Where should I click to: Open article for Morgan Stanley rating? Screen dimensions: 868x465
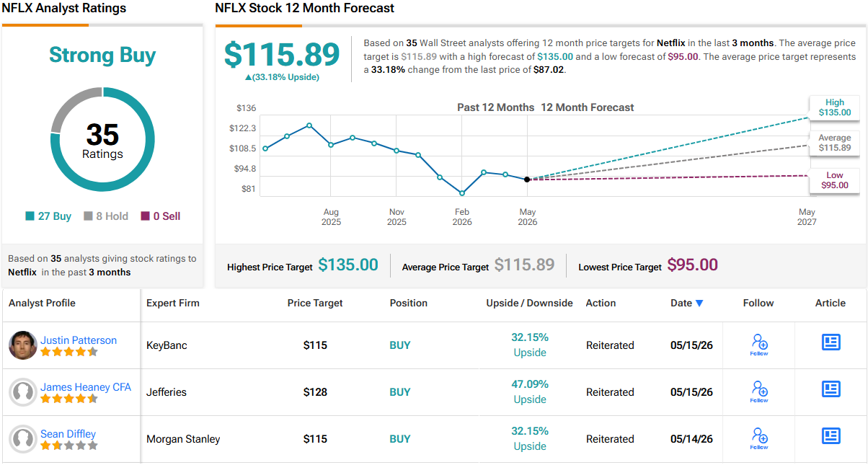coord(831,436)
